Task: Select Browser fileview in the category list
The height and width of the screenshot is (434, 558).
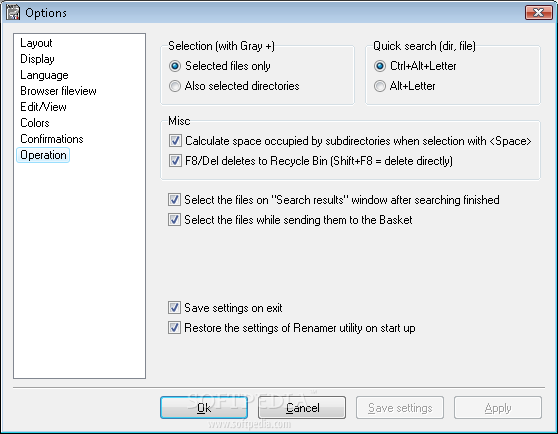Action: 58,91
